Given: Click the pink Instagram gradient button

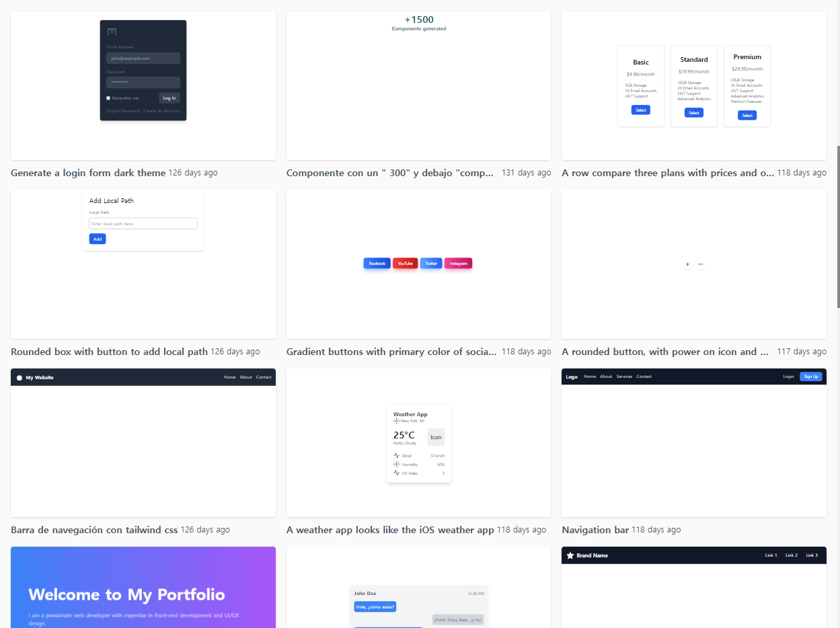Looking at the screenshot, I should click(x=458, y=264).
